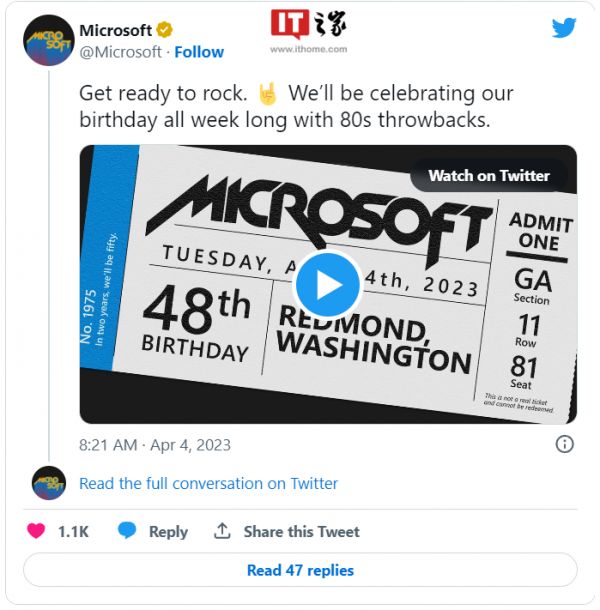Click the heart like icon
The height and width of the screenshot is (610, 600).
click(36, 531)
